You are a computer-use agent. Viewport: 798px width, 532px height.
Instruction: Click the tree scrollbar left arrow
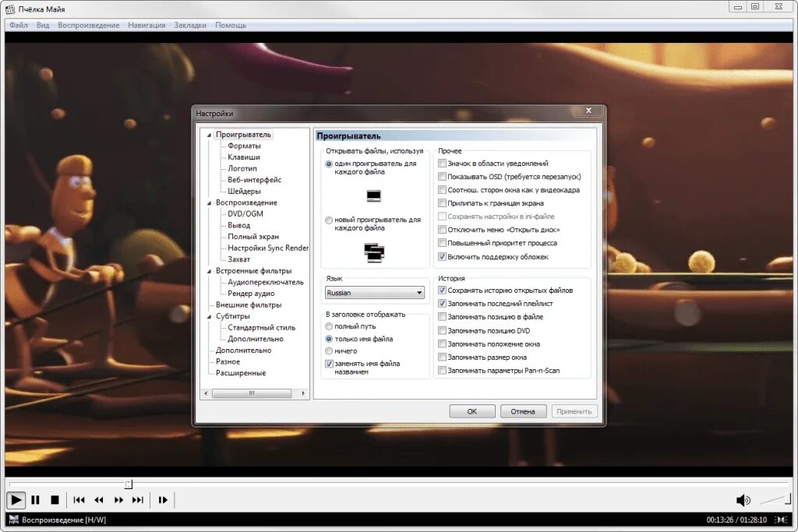pos(206,393)
